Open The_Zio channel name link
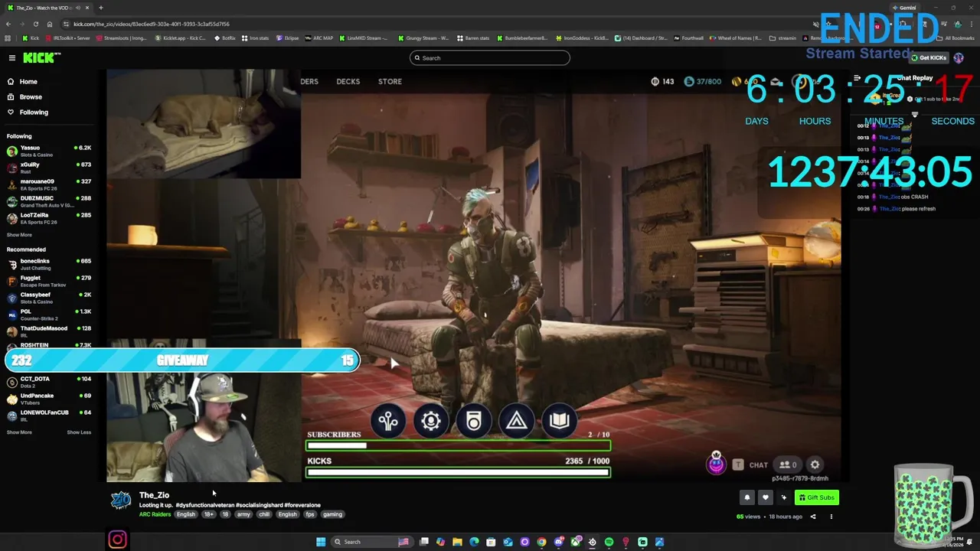 pos(154,495)
